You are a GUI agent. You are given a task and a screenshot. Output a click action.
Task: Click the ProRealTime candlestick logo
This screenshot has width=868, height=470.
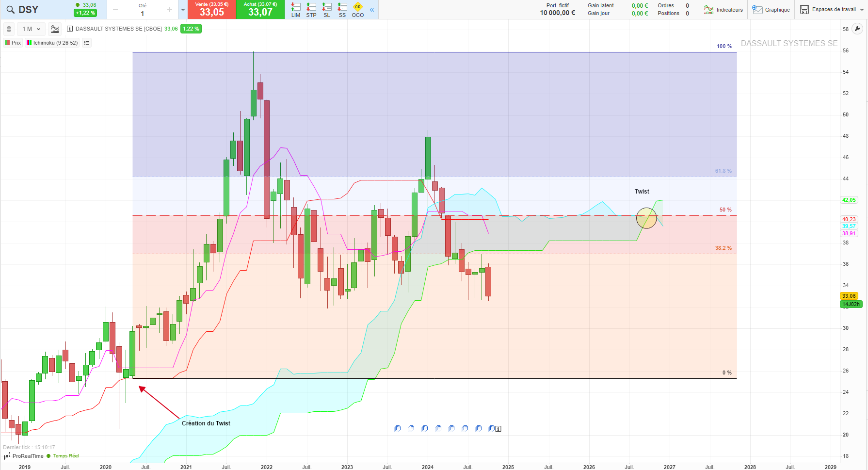coord(7,456)
